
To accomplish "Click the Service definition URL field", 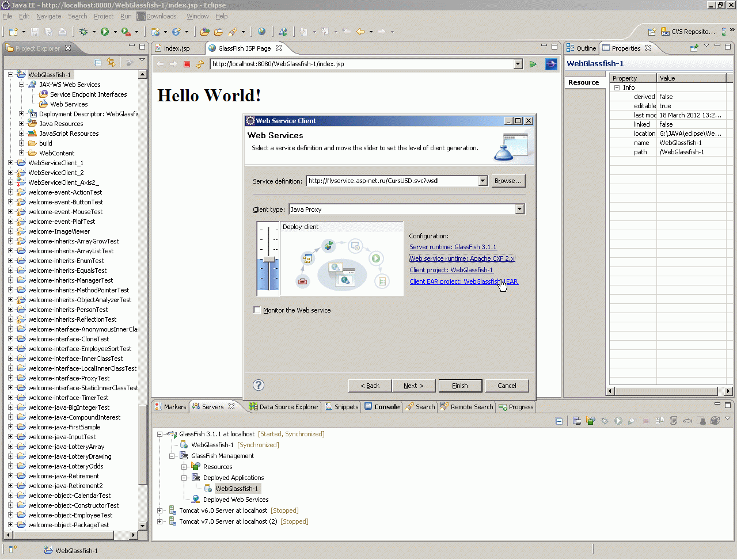I will 393,181.
